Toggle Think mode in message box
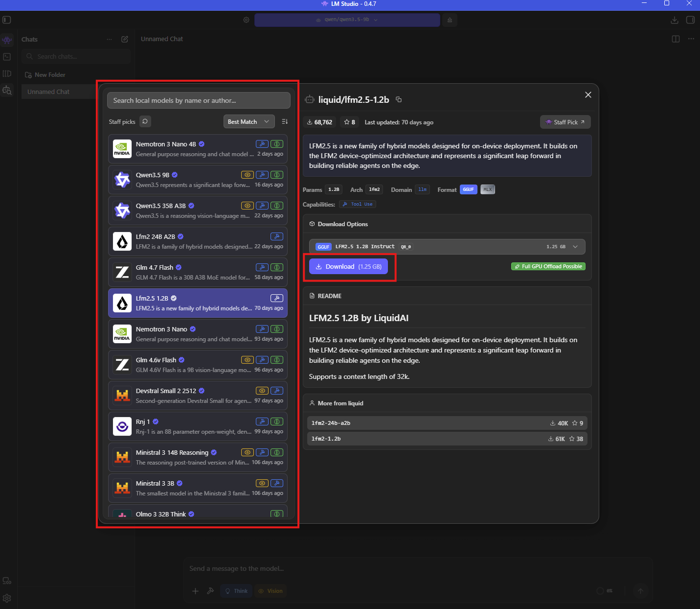Viewport: 700px width, 609px height. [236, 591]
